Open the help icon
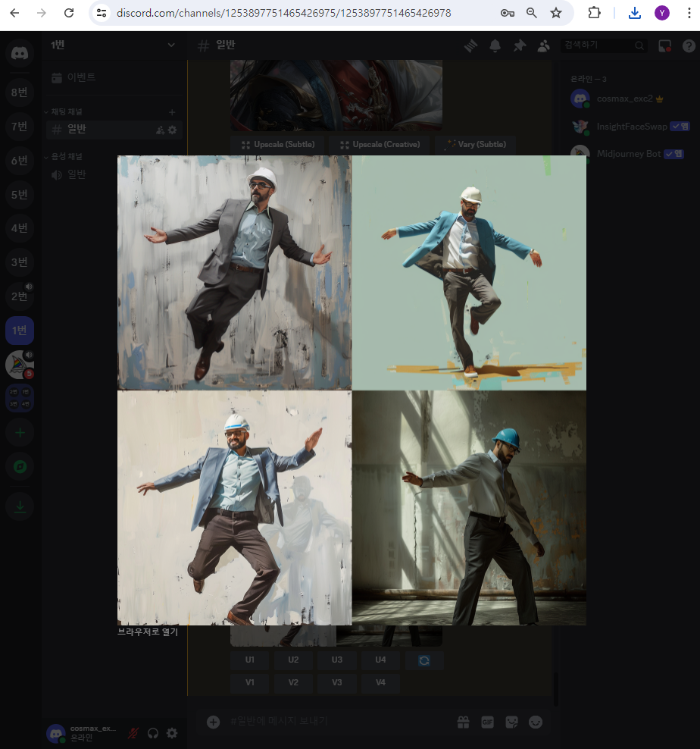700x749 pixels. (x=689, y=45)
